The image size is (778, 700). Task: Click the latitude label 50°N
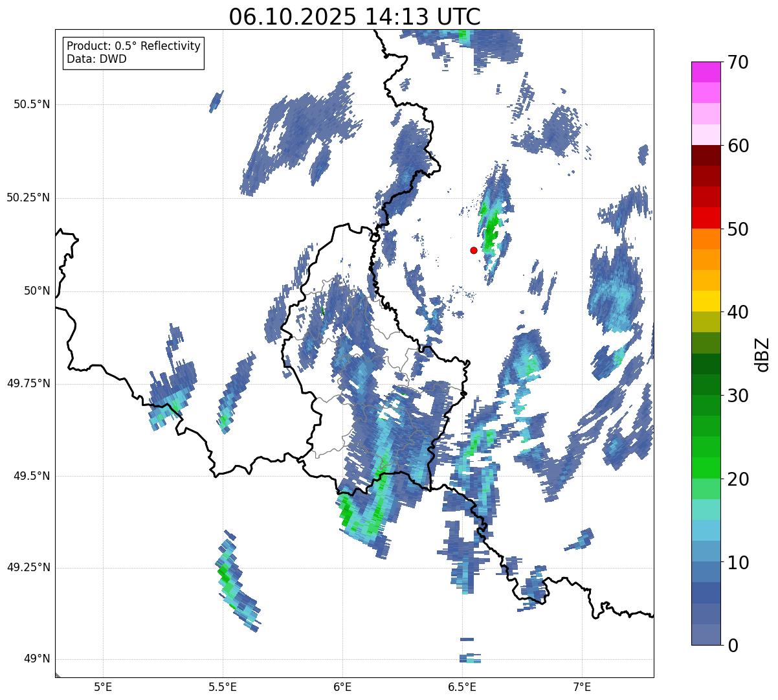point(37,291)
